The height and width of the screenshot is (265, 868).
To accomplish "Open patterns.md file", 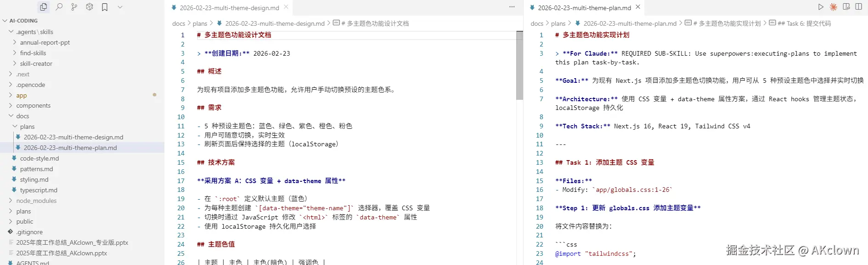I will [x=36, y=169].
